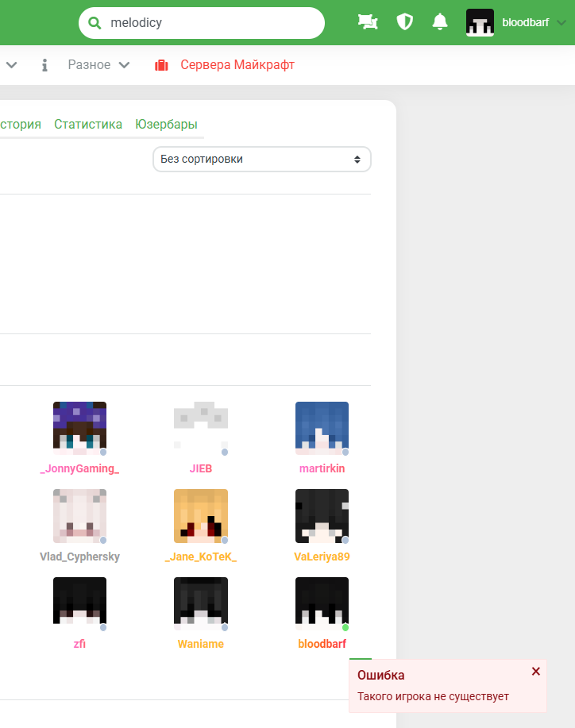Click the bloodbarf avatar in header

pyautogui.click(x=480, y=22)
